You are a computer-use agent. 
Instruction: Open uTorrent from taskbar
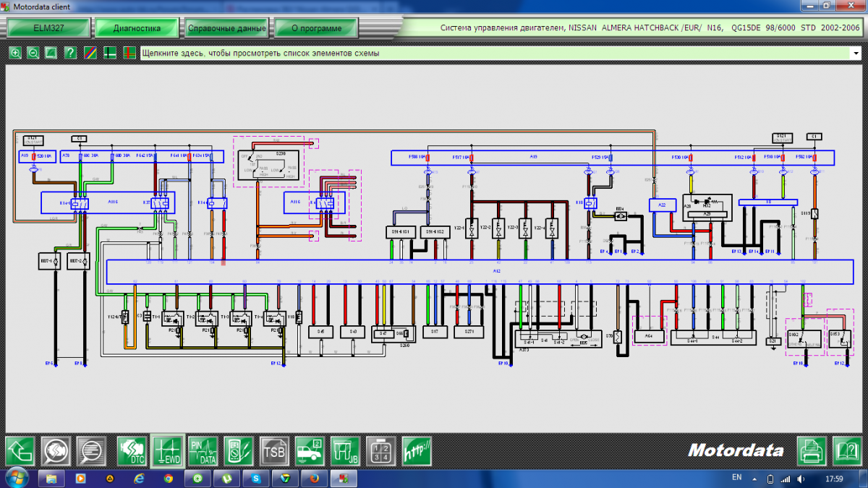coord(226,478)
